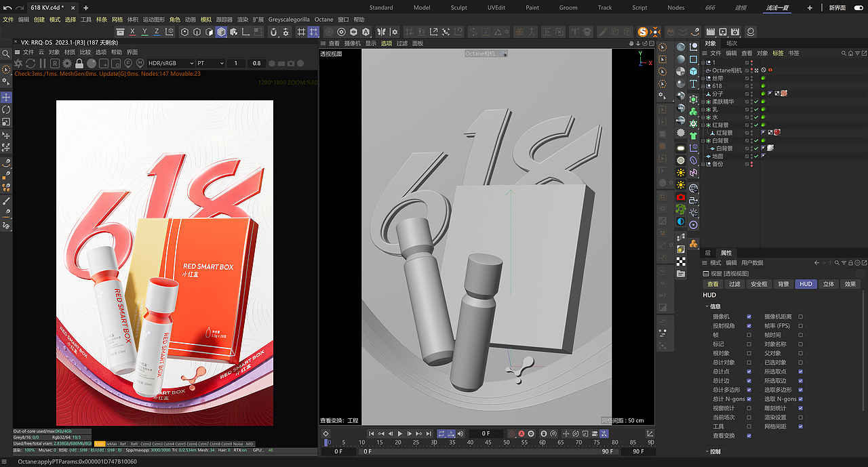
Task: Expand the 柔肤精华 object node
Action: [x=703, y=102]
